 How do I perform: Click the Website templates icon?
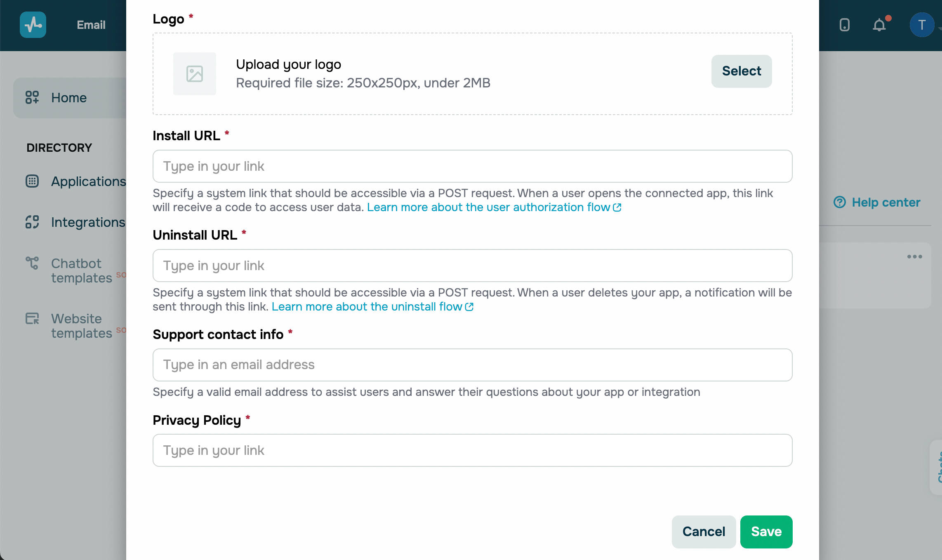click(32, 319)
